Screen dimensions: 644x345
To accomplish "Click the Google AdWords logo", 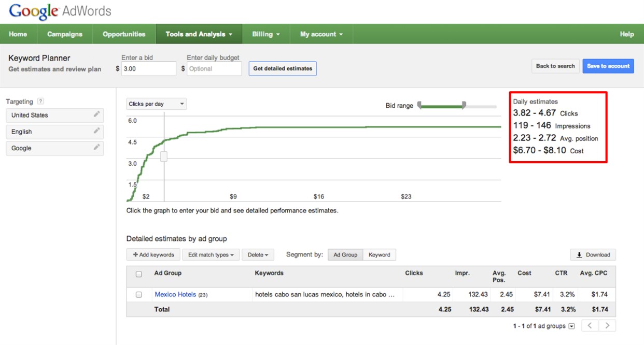I will point(60,11).
